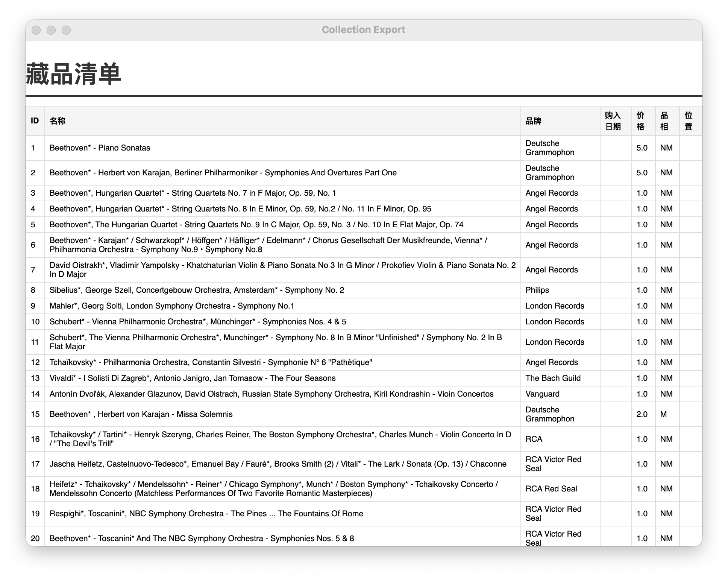
Task: Click the 价格 column header
Action: (643, 121)
